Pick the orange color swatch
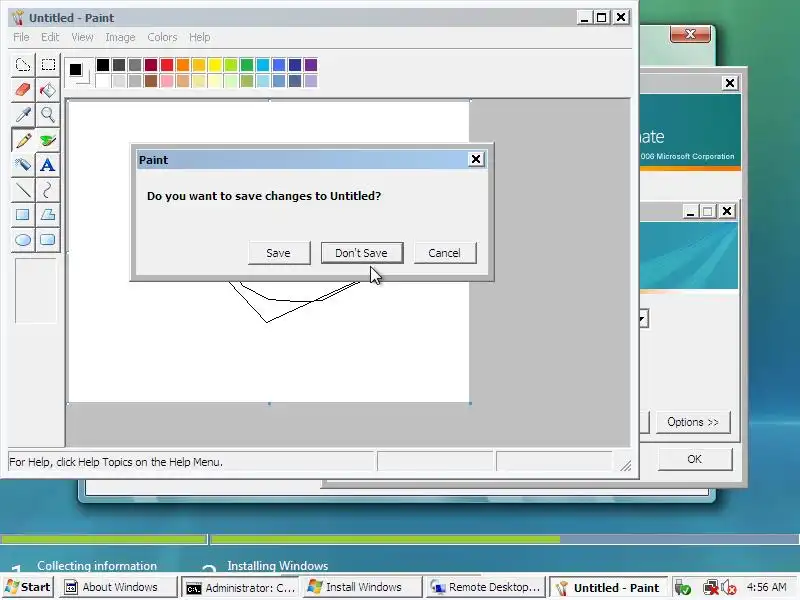This screenshot has width=800, height=600. 183,65
